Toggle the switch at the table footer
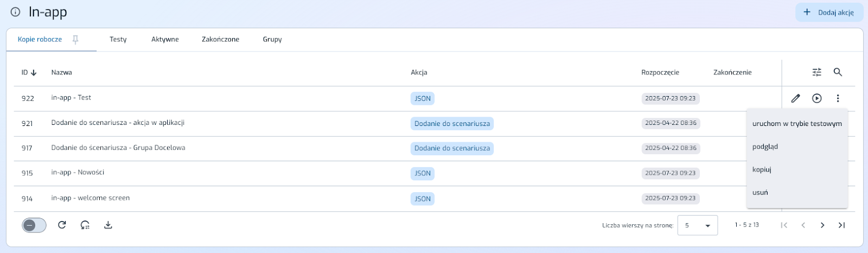The width and height of the screenshot is (868, 253). (x=34, y=225)
